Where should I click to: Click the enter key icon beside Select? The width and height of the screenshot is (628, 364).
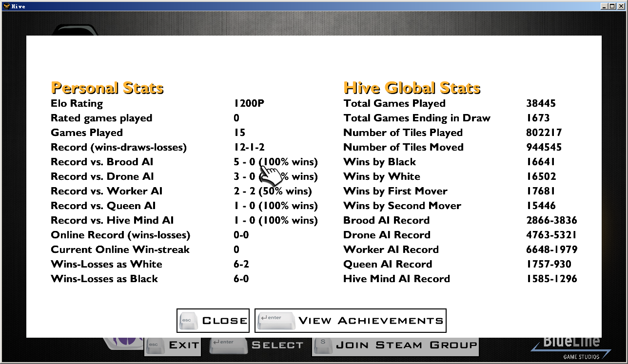pyautogui.click(x=228, y=345)
